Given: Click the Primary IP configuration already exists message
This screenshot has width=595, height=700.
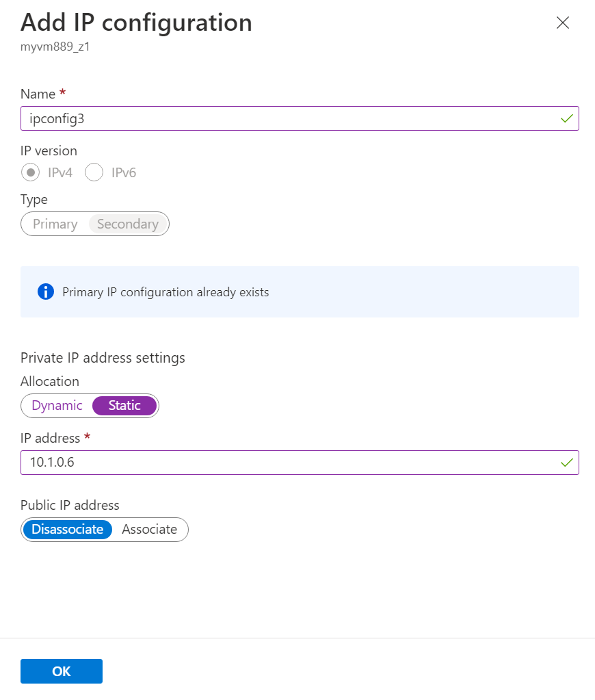Looking at the screenshot, I should (166, 292).
